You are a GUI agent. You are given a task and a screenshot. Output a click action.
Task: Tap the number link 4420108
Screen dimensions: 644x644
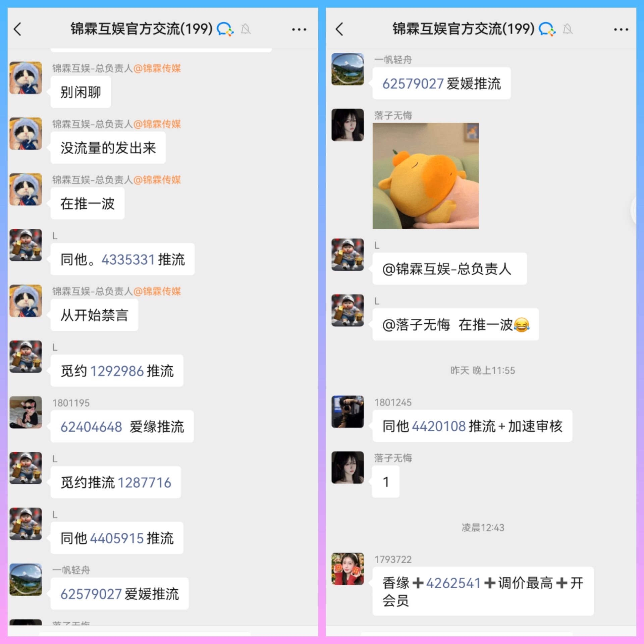439,426
